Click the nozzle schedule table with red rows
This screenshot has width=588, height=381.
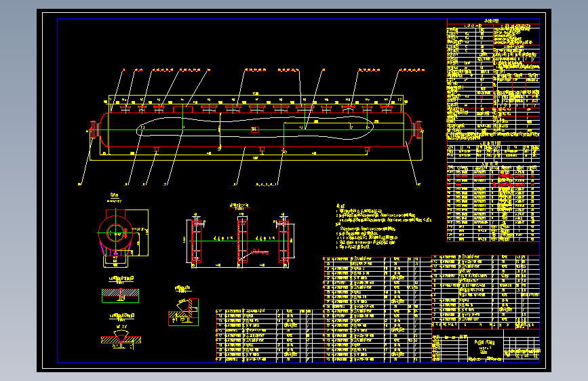point(493,203)
